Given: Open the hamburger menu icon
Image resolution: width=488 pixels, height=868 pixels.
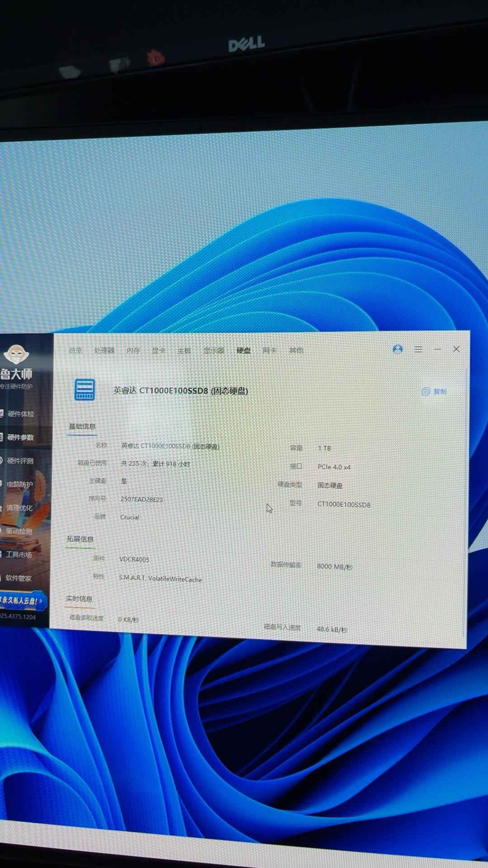Looking at the screenshot, I should [418, 349].
